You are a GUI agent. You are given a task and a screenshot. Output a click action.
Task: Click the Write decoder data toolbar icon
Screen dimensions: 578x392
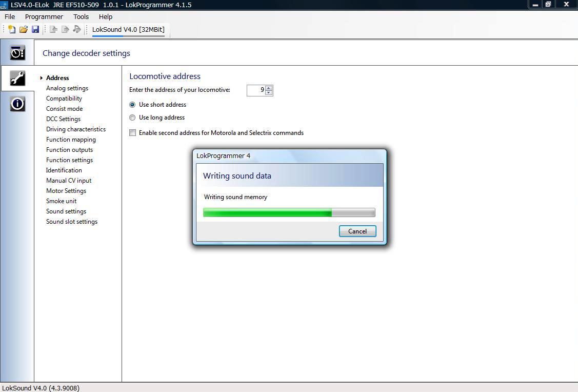click(x=65, y=29)
